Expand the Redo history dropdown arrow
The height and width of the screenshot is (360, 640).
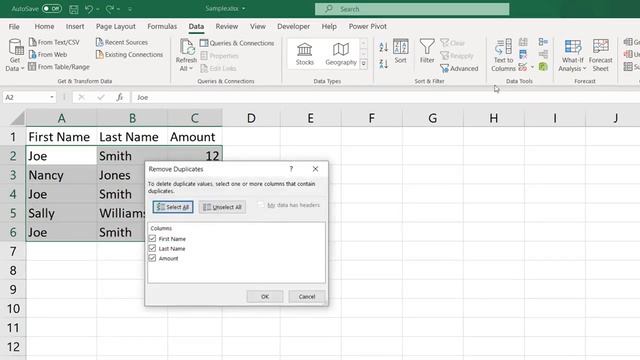tap(118, 9)
